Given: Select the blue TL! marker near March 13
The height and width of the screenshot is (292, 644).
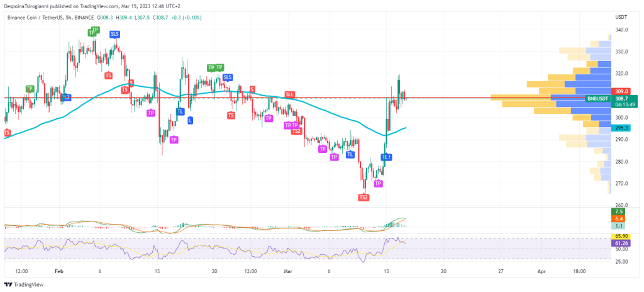Looking at the screenshot, I should pyautogui.click(x=387, y=157).
